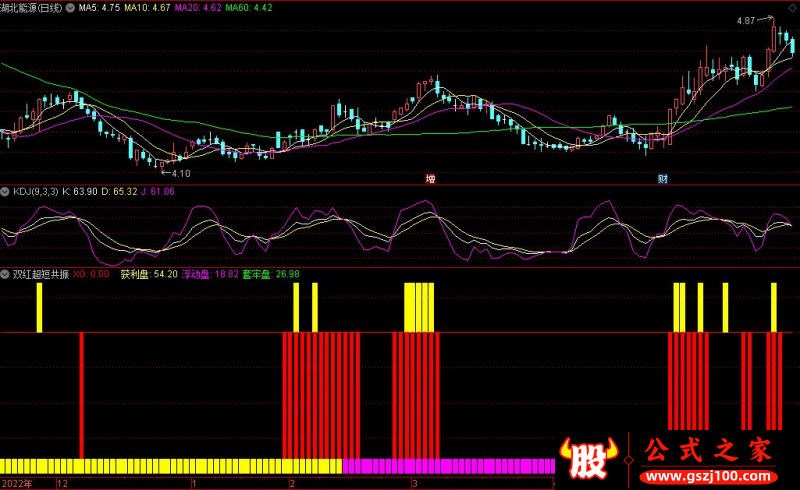Click the red 增 event marker

(x=430, y=179)
